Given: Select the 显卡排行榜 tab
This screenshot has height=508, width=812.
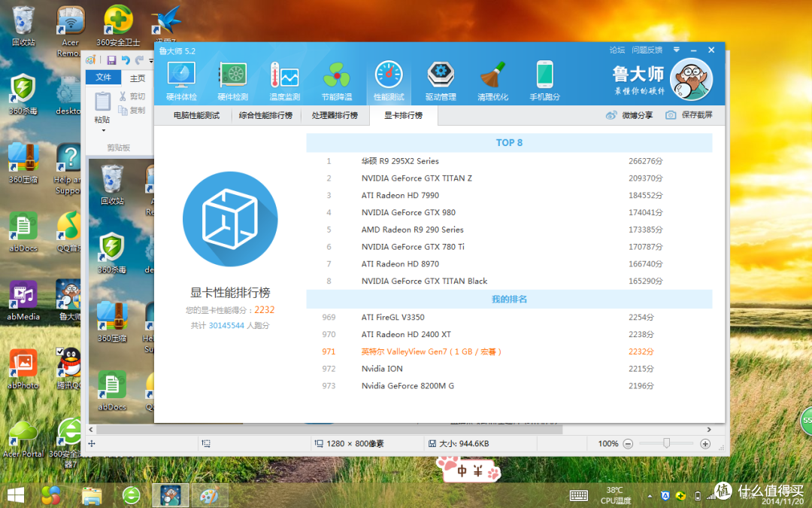Looking at the screenshot, I should tap(404, 115).
